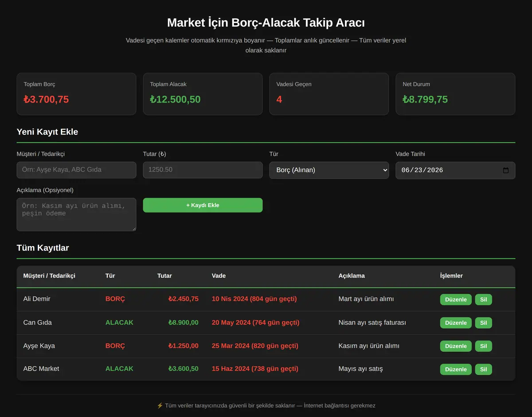532x417 pixels.
Task: Click the description Mart ayı ürün alımı
Action: (366, 299)
